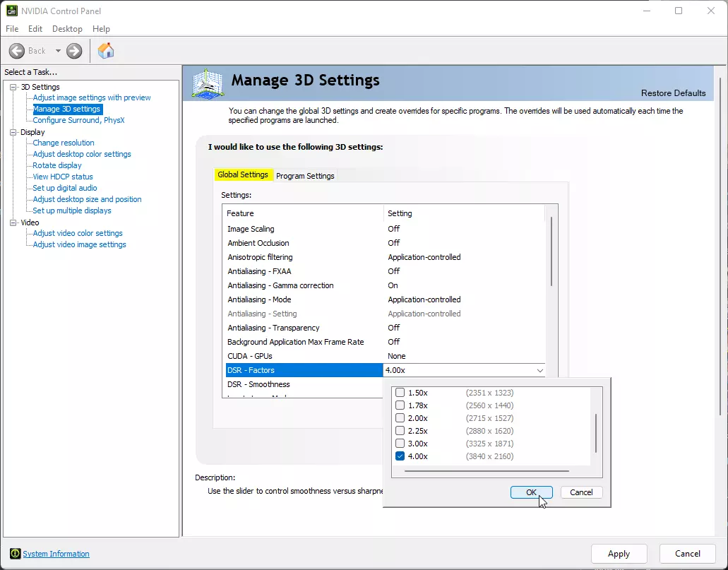
Task: Open the DSR - Factors dropdown arrow
Action: (x=539, y=370)
